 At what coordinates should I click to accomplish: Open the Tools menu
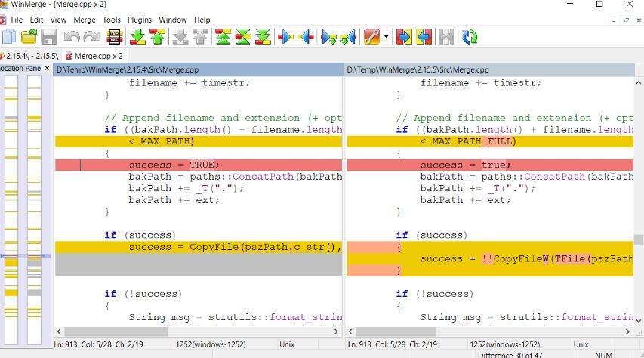point(112,20)
